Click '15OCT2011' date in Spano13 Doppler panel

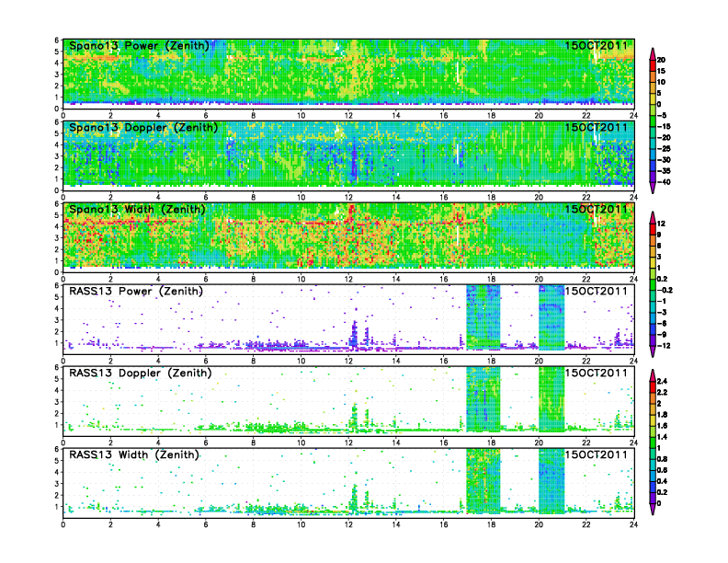pyautogui.click(x=597, y=127)
